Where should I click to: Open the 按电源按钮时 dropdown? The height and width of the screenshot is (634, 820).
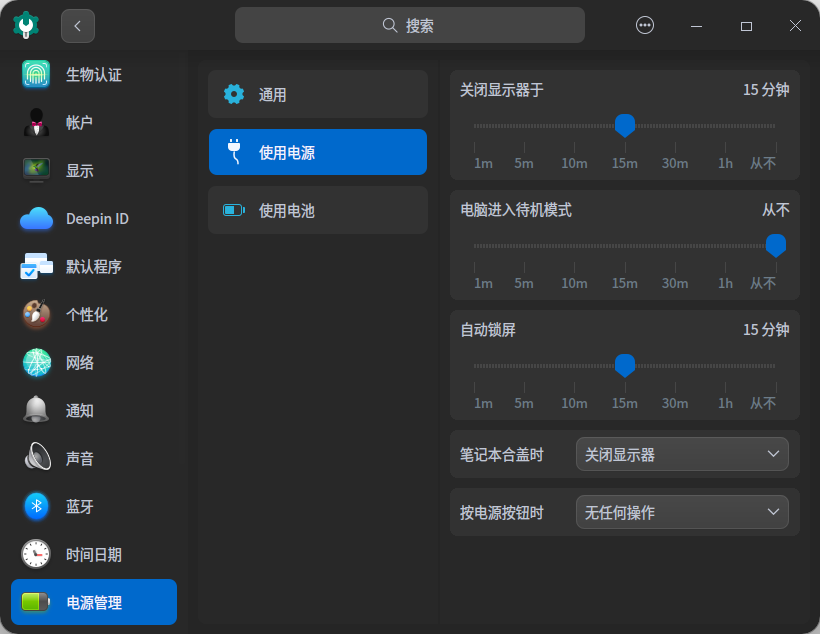pyautogui.click(x=682, y=512)
